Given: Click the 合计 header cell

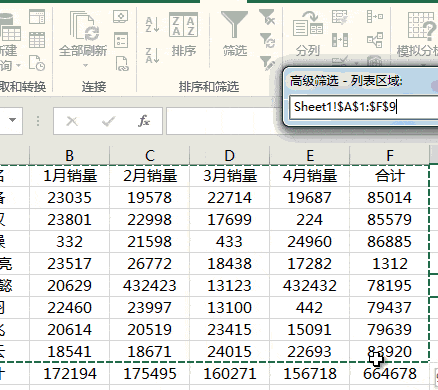Looking at the screenshot, I should (x=390, y=176).
